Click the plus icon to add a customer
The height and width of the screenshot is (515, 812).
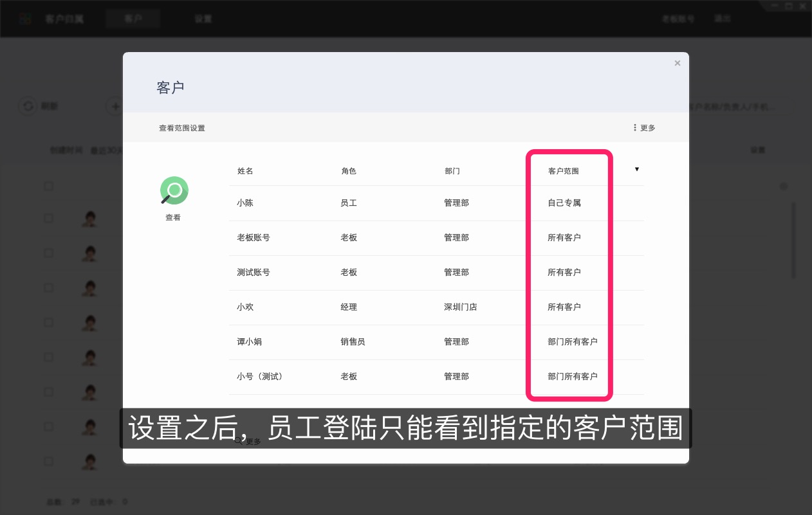coord(115,106)
